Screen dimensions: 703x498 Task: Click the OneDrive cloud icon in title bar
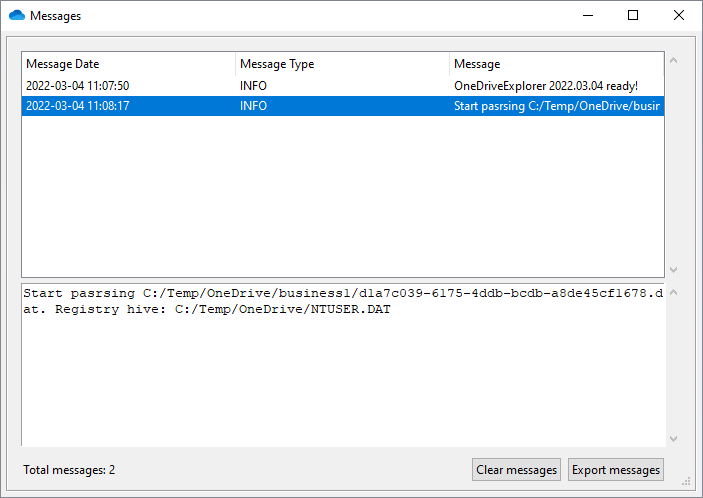point(17,15)
